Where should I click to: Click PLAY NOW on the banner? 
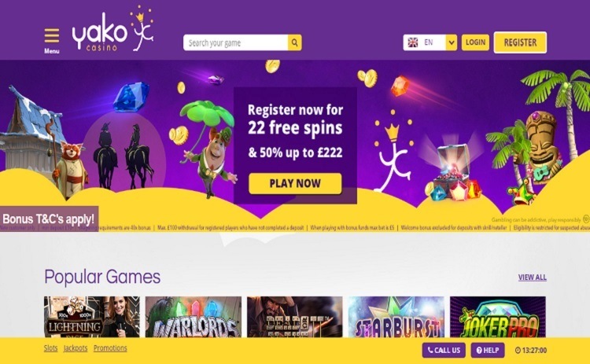pos(295,183)
